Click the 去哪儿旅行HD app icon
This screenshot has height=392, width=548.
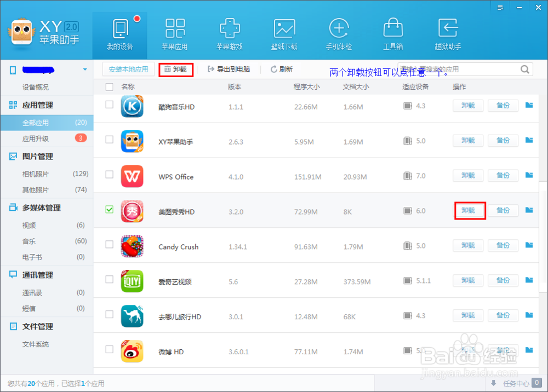(x=132, y=316)
